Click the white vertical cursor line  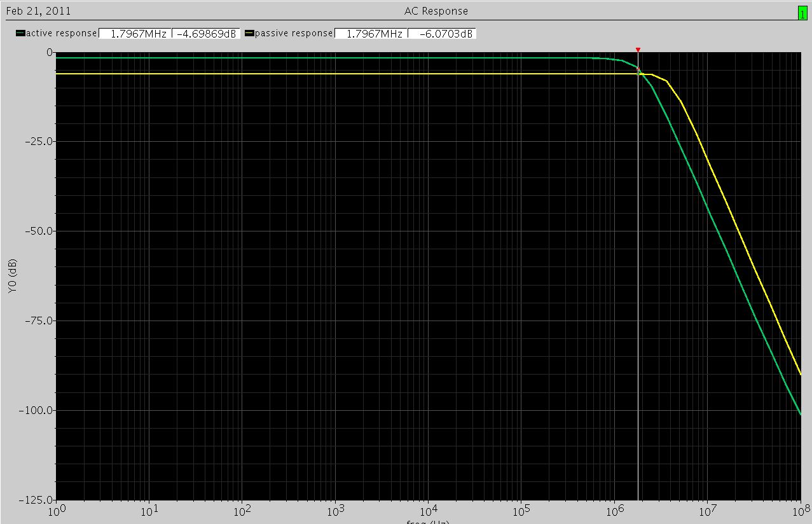[638, 286]
